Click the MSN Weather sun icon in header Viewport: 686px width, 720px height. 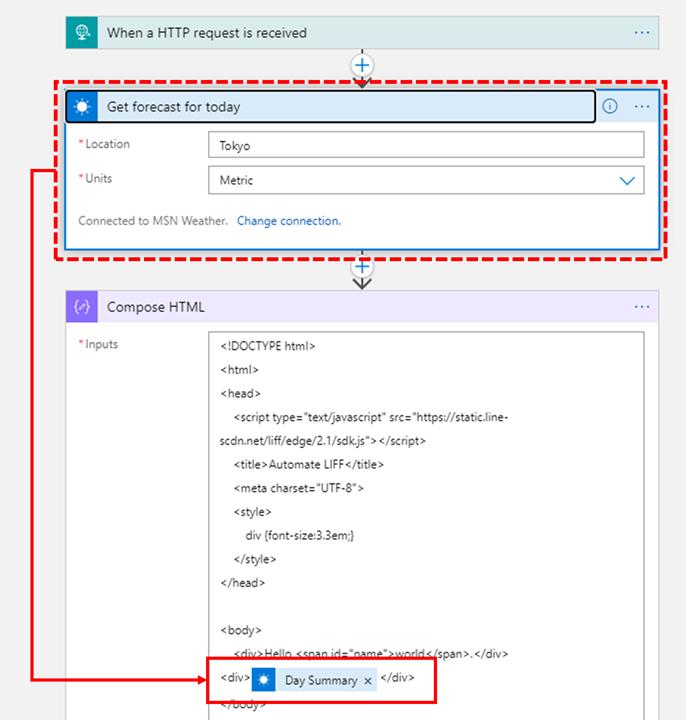pyautogui.click(x=82, y=107)
